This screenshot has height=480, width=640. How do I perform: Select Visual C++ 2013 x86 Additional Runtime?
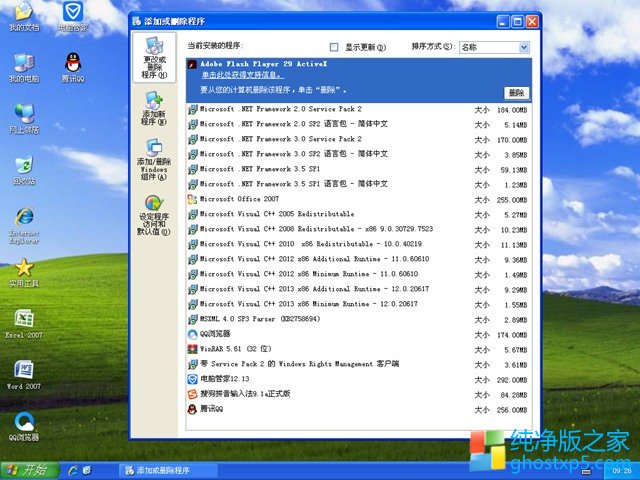[358, 289]
